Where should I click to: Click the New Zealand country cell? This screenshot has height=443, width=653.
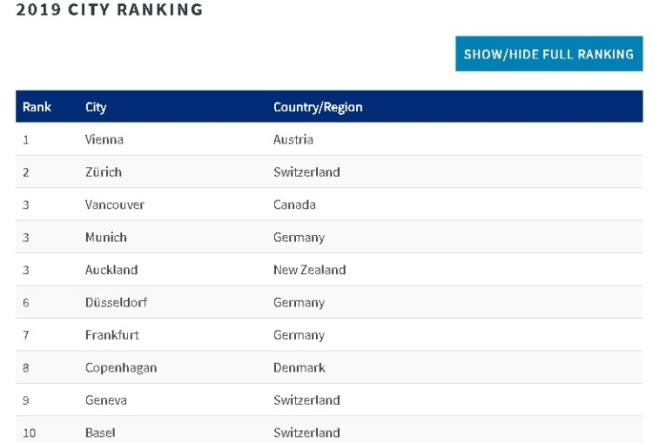pos(309,270)
